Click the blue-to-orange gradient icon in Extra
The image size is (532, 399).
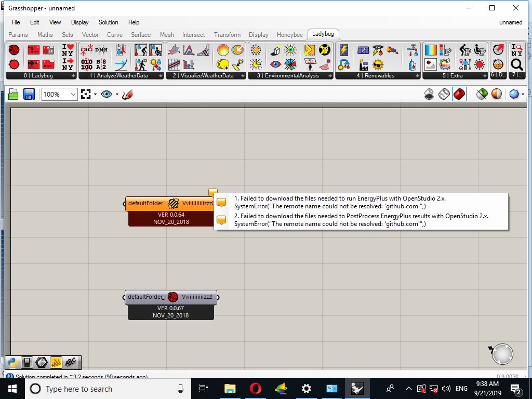(431, 50)
